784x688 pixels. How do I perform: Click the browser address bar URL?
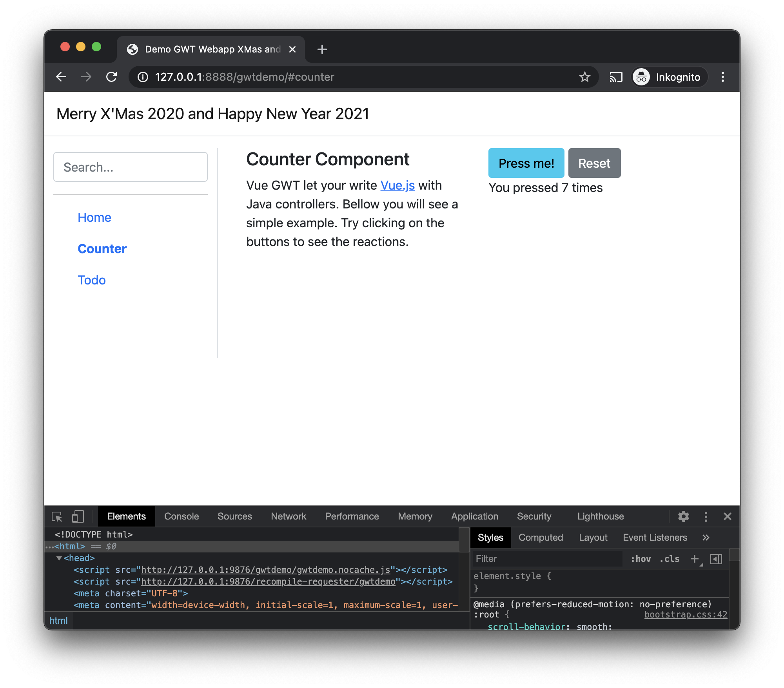tap(245, 77)
